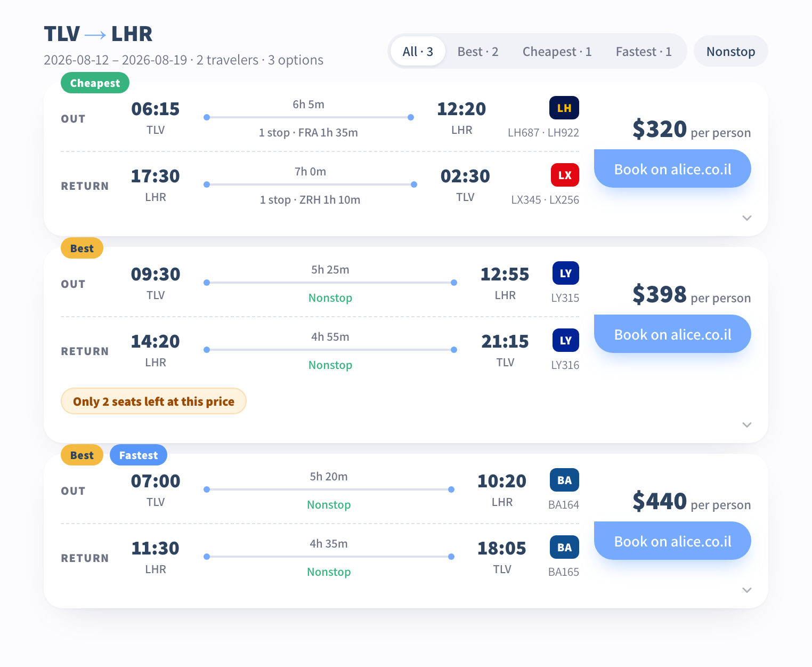Viewport: 812px width, 667px height.
Task: Click the '5h 20m' duration label
Action: [329, 477]
